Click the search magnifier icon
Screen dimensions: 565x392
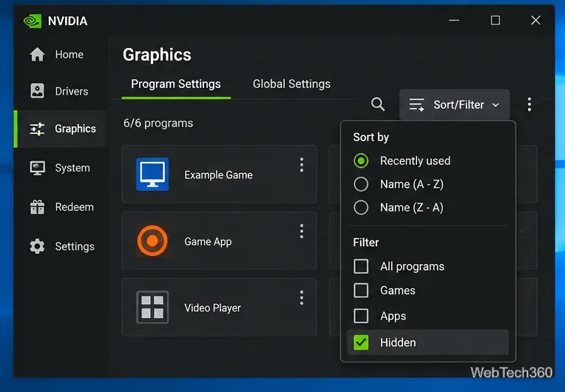[x=378, y=104]
